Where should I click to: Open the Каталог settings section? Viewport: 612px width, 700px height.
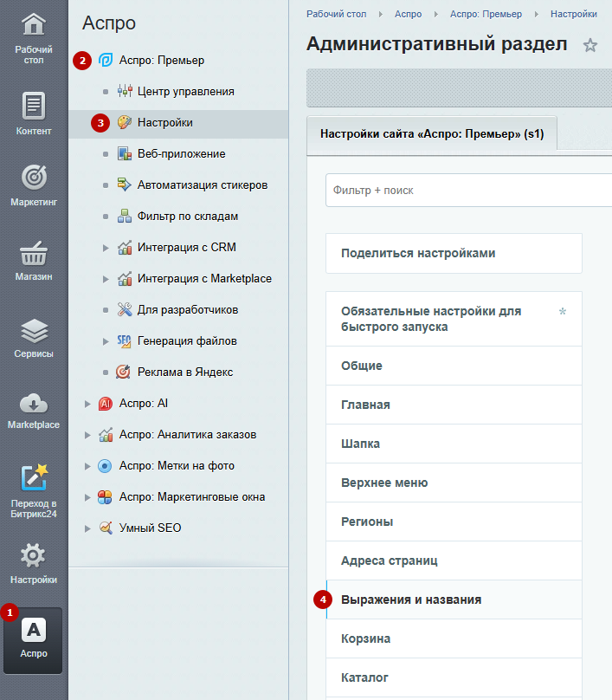point(454,677)
